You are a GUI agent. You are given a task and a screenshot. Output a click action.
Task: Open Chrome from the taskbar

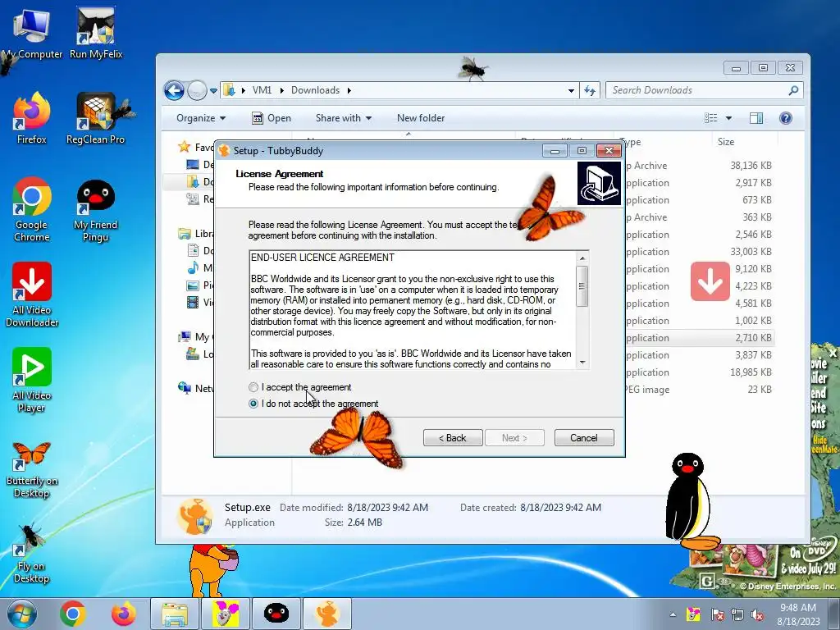click(73, 614)
